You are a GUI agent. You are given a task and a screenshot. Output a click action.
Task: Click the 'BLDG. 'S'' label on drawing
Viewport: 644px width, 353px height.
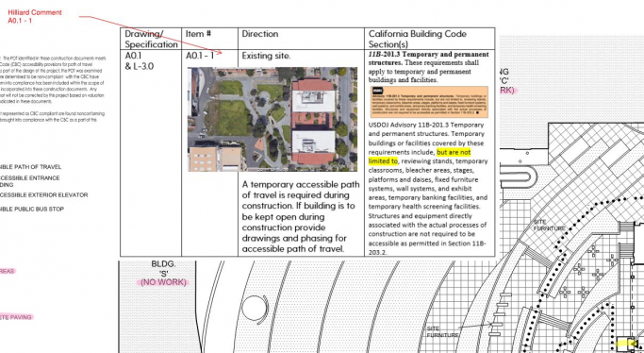[x=163, y=268]
